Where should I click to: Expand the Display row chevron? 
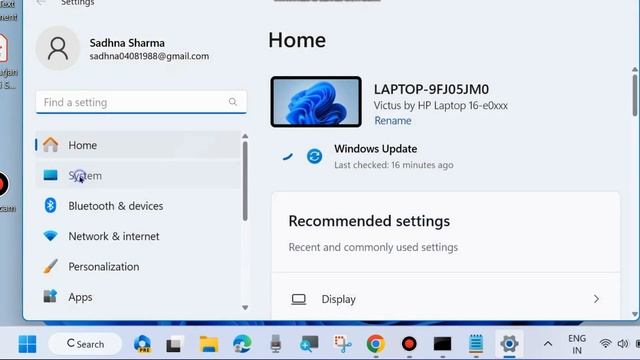pos(596,299)
